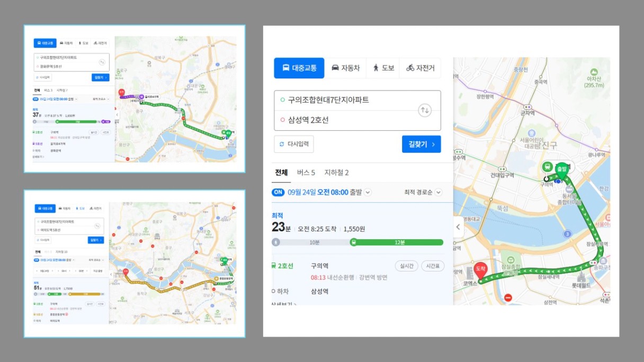This screenshot has height=362, width=644.
Task: Select 버스 5 results tab
Action: click(x=306, y=173)
